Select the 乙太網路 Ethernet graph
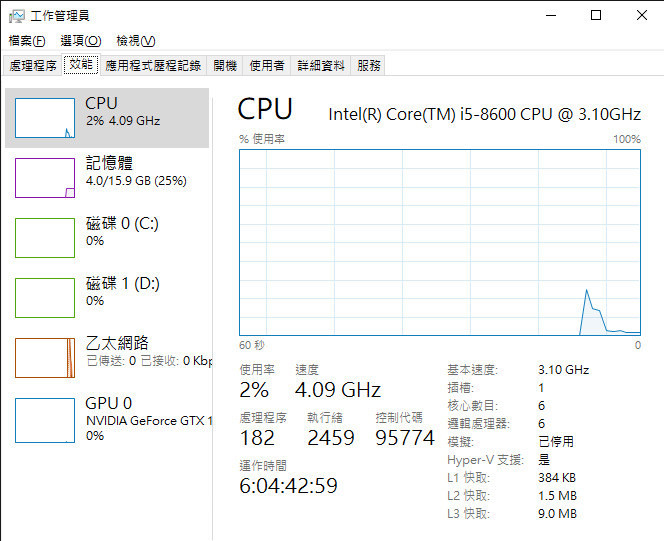This screenshot has width=664, height=541. click(x=45, y=357)
